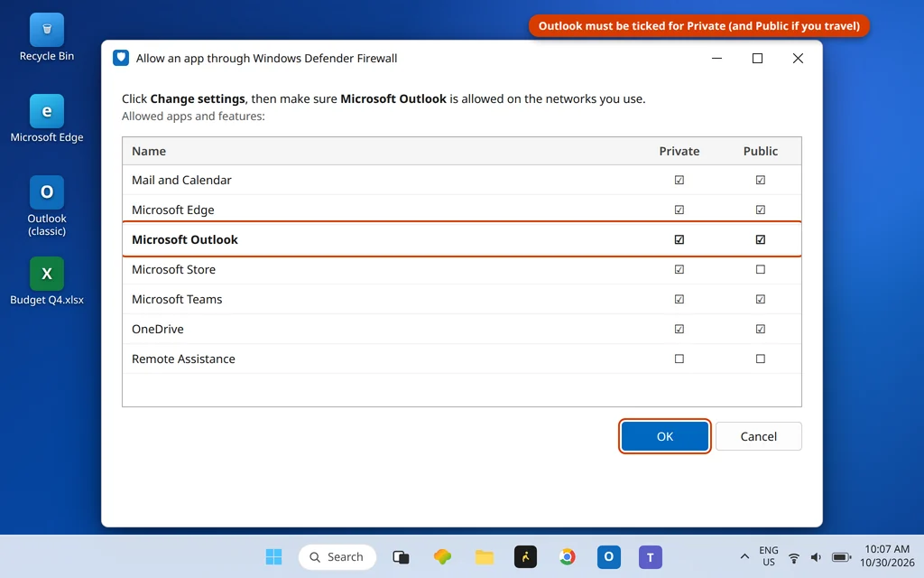Toggle Public checkbox for Microsoft Outlook

click(760, 239)
